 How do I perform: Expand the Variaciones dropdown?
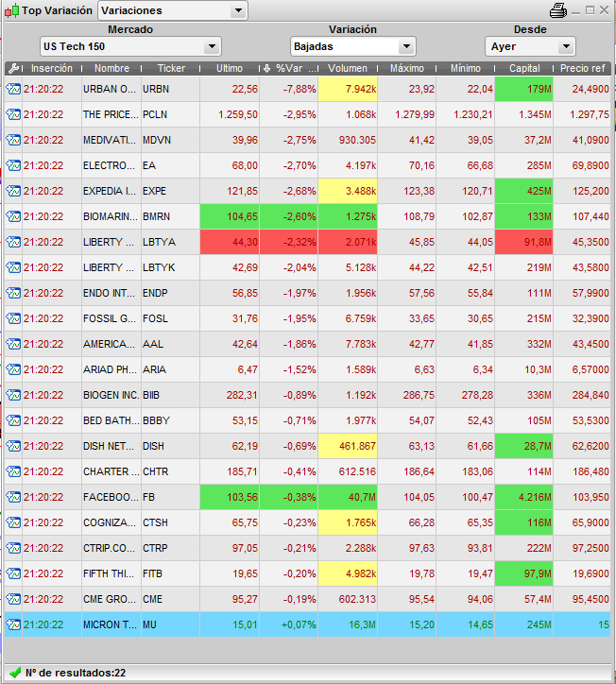click(173, 10)
